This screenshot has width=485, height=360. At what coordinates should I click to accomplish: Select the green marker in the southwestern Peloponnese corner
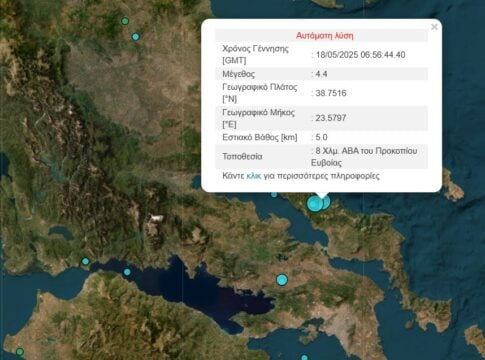pyautogui.click(x=20, y=352)
